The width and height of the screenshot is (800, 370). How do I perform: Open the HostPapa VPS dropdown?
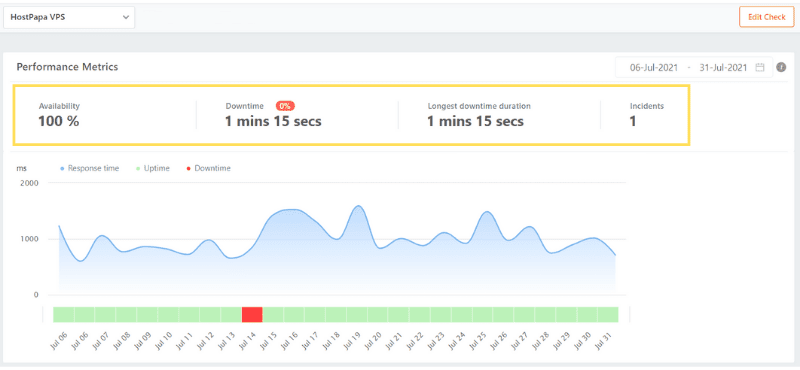pyautogui.click(x=69, y=17)
